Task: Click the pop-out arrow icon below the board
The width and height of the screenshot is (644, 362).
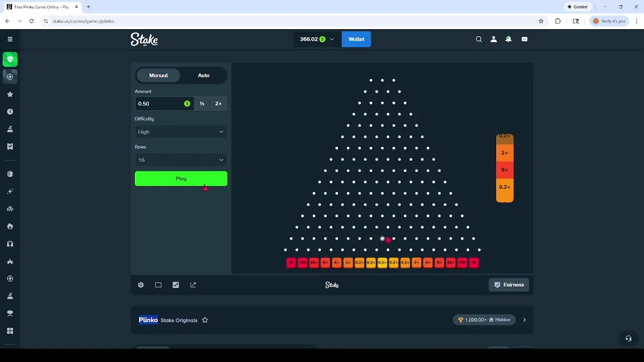Action: [x=193, y=285]
